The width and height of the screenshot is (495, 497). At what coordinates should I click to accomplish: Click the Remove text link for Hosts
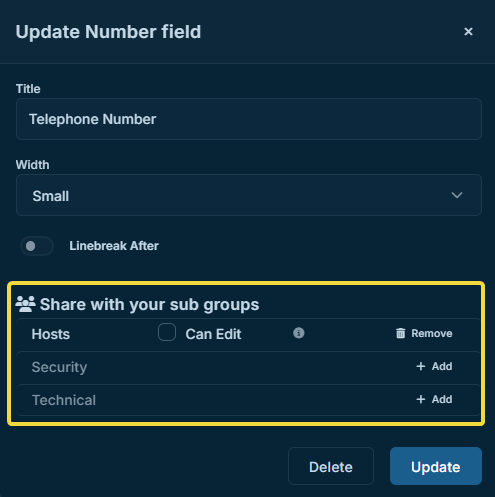432,333
